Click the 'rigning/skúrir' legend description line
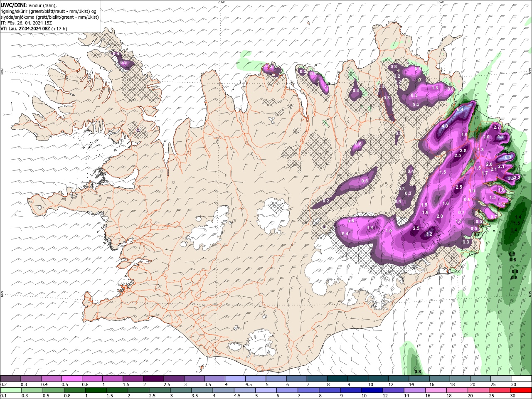The height and width of the screenshot is (399, 532). coord(49,11)
